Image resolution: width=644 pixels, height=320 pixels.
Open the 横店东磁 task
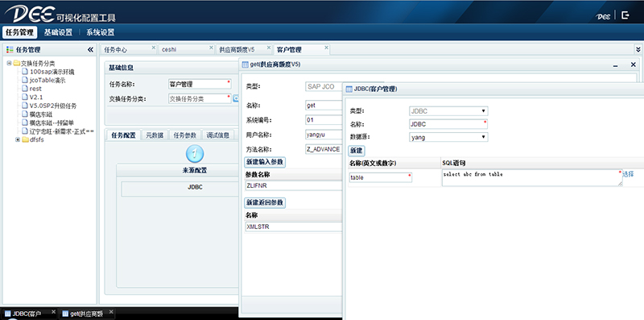[41, 114]
